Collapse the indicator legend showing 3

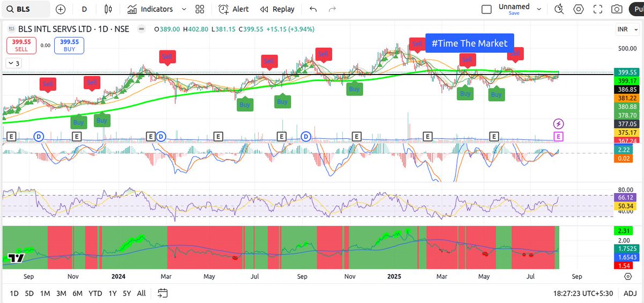[13, 63]
